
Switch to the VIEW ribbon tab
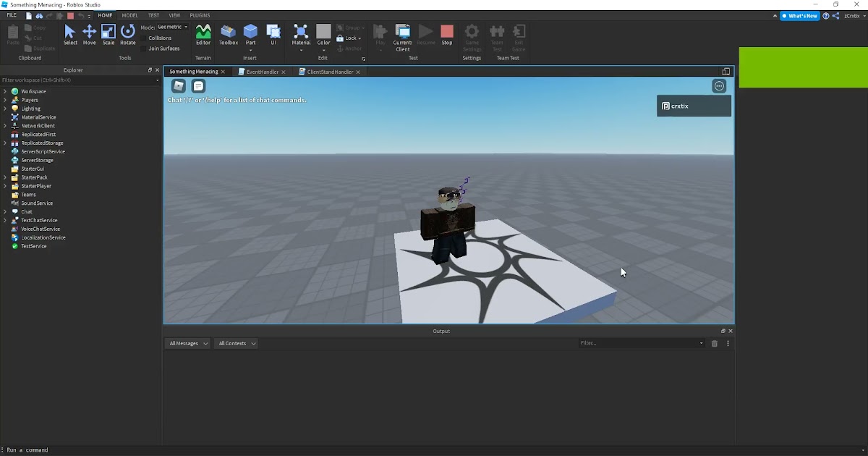point(174,15)
